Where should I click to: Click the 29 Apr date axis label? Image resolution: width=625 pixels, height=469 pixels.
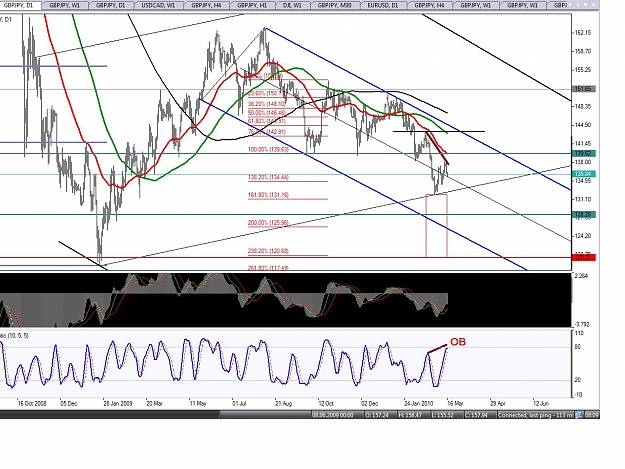tap(497, 404)
